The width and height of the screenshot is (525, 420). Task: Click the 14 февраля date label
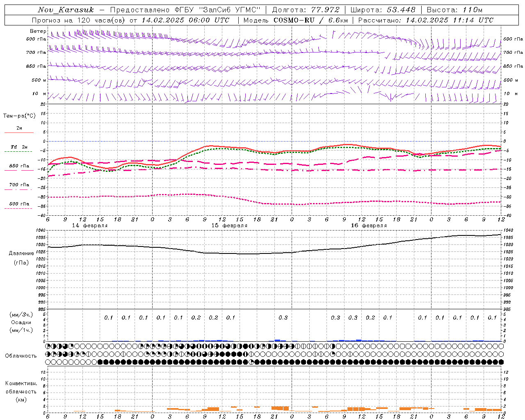click(90, 226)
